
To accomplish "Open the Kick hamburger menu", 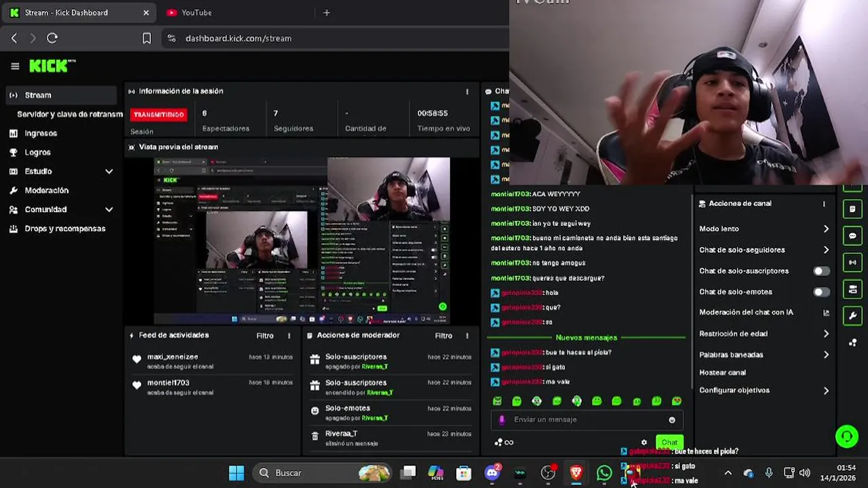I will [x=15, y=66].
